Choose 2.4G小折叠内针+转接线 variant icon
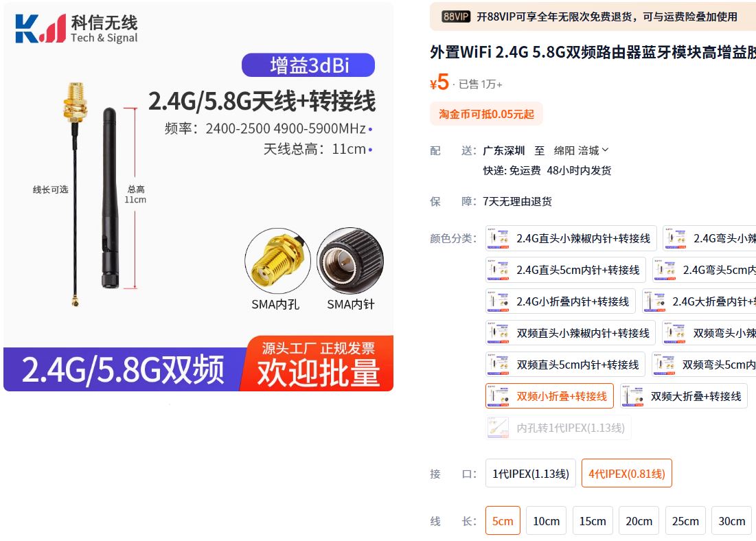 tap(499, 301)
